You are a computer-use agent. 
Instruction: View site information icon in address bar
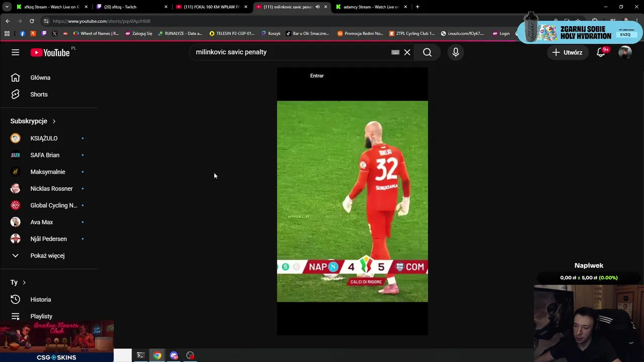point(46,21)
